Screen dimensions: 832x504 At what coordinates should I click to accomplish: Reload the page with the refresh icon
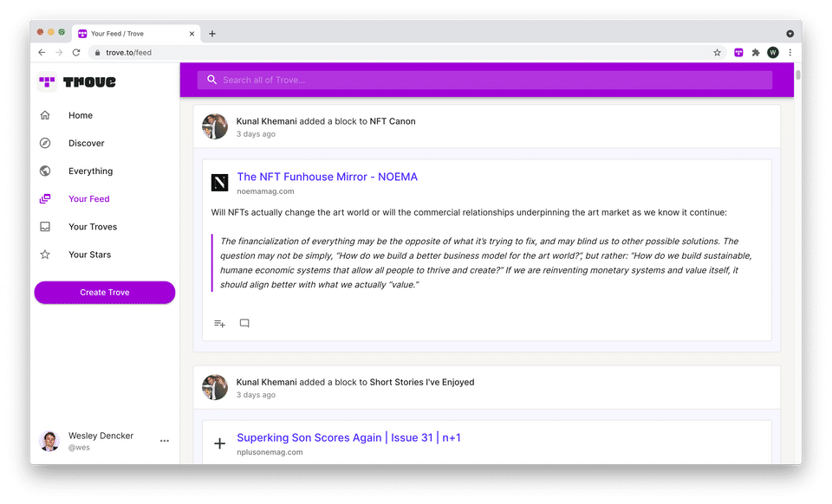coord(76,53)
